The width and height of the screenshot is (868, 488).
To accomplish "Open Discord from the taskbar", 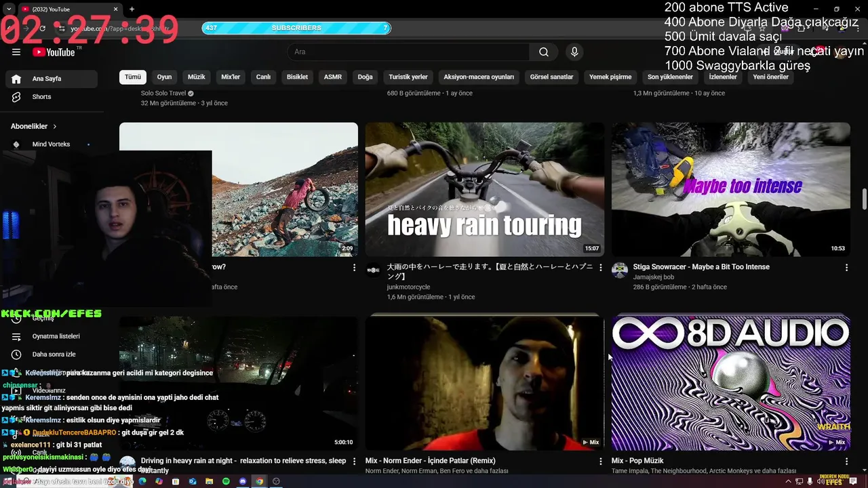I will point(243,481).
